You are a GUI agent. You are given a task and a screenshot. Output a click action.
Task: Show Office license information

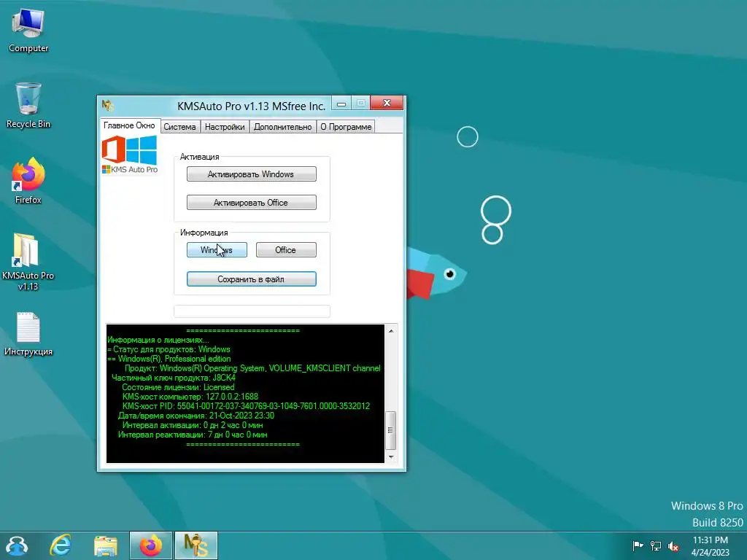(286, 250)
